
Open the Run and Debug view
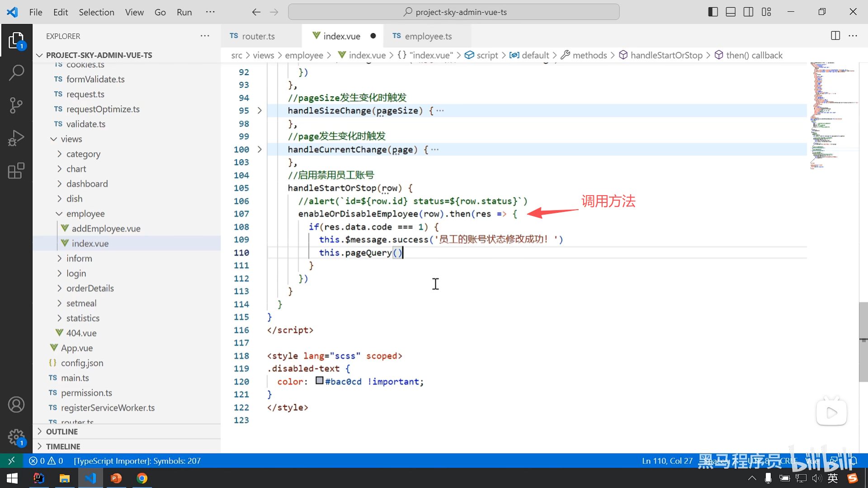pyautogui.click(x=16, y=138)
